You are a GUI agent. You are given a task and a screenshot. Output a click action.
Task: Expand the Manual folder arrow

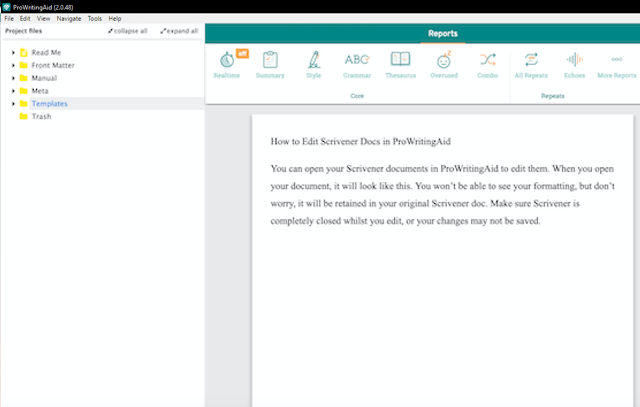coord(12,78)
